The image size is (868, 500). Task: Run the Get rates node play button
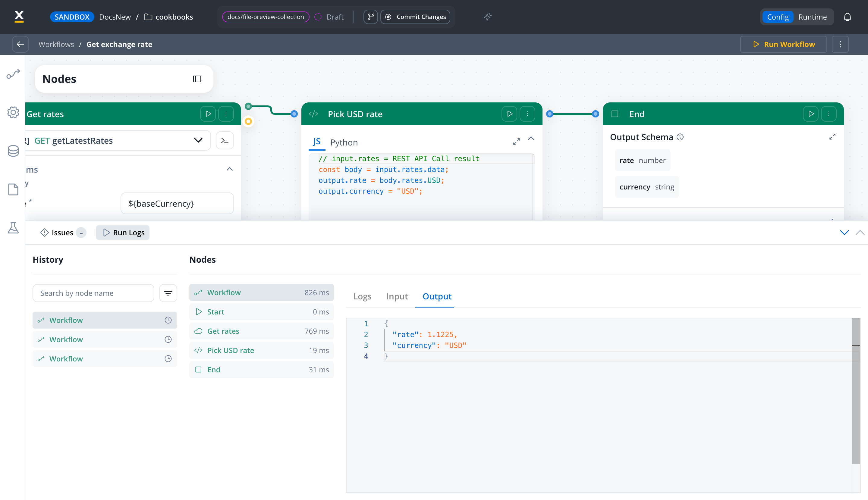208,114
